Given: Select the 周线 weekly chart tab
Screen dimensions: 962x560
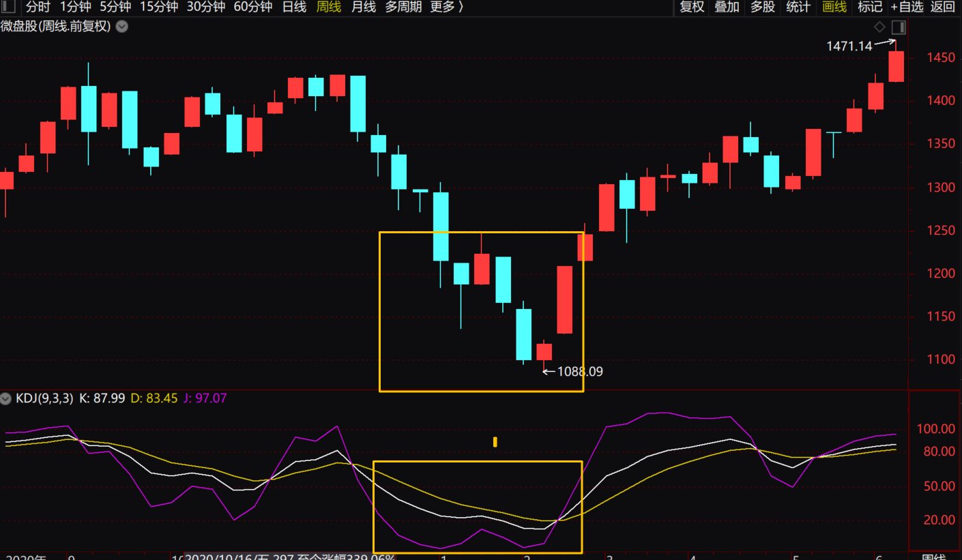Looking at the screenshot, I should [329, 7].
